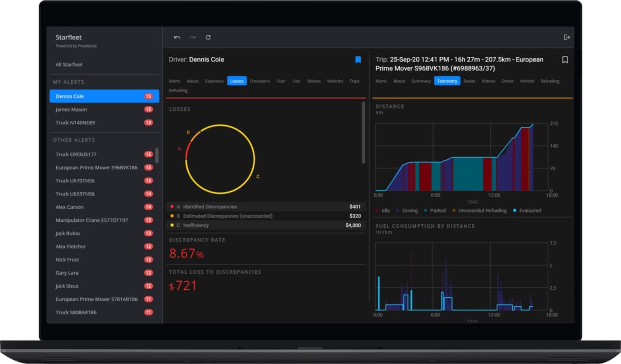Select Alex Fletcher alert row
621x364 pixels.
coord(102,246)
